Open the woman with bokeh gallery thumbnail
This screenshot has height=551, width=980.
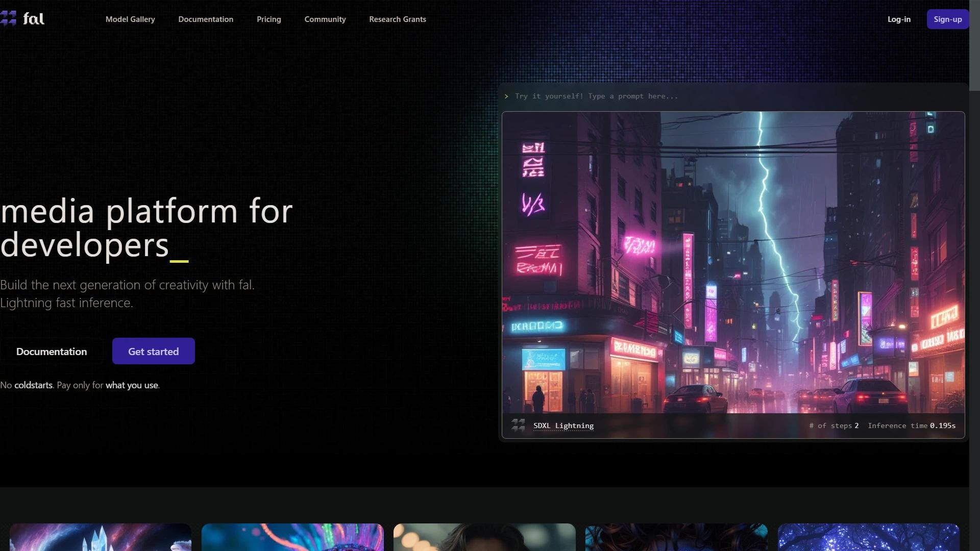[484, 537]
